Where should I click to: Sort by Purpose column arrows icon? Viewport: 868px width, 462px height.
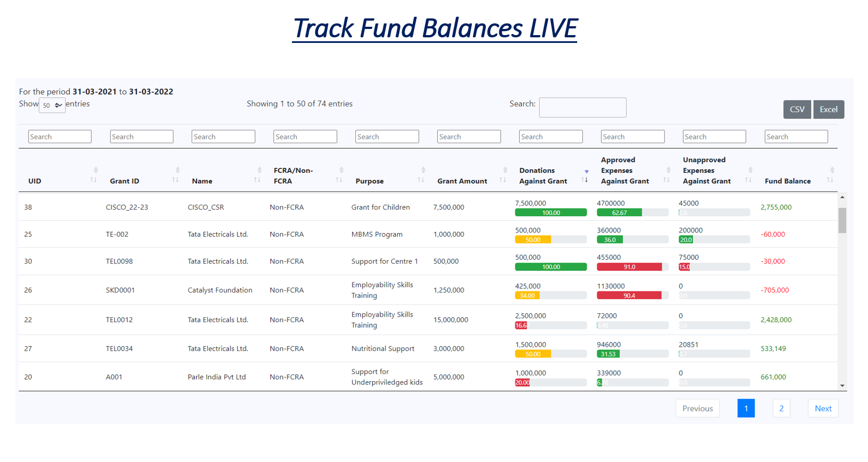(x=422, y=175)
